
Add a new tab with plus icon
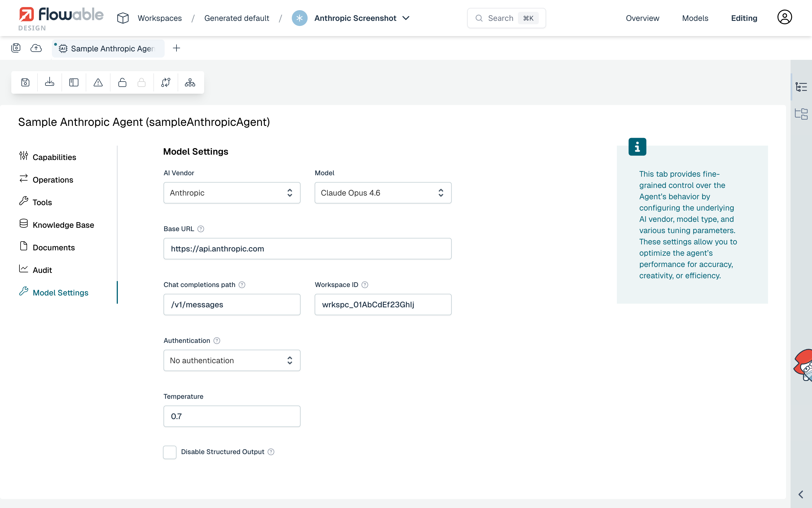(x=176, y=48)
